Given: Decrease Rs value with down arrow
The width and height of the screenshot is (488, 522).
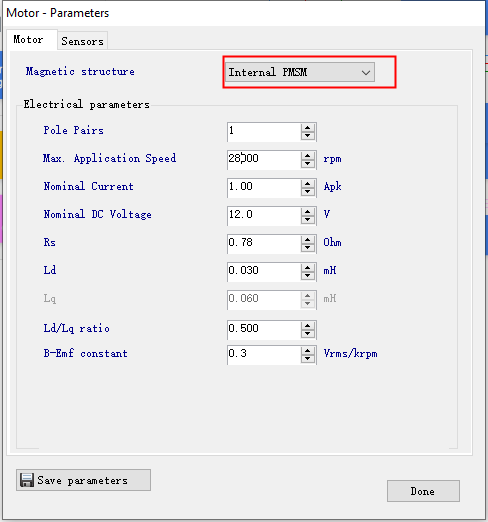Looking at the screenshot, I should [308, 248].
